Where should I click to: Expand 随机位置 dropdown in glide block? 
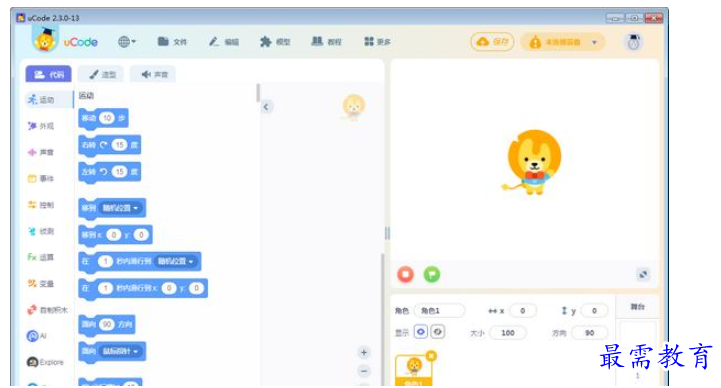(x=176, y=261)
